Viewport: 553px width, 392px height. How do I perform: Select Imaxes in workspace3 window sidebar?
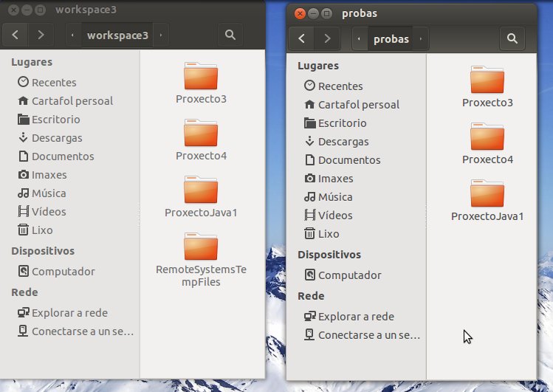click(x=42, y=175)
